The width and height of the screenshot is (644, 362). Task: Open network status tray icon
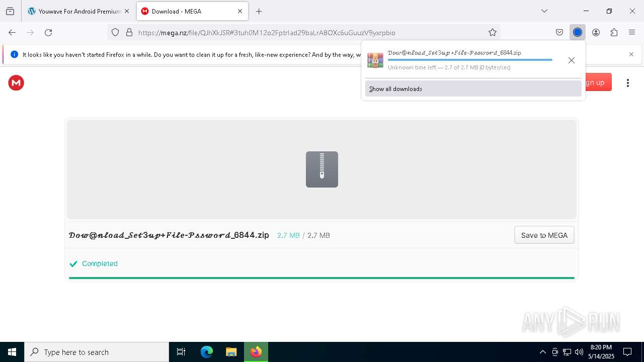point(567,352)
